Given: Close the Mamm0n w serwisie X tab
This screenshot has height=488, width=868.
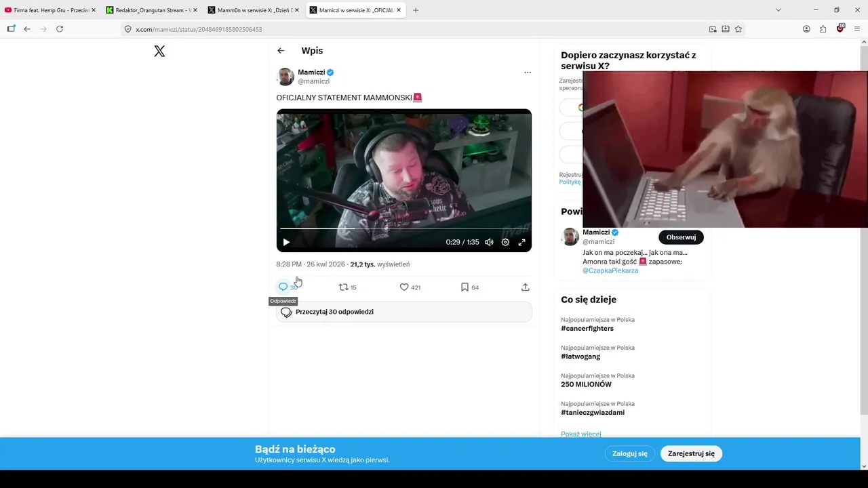Looking at the screenshot, I should tap(297, 10).
